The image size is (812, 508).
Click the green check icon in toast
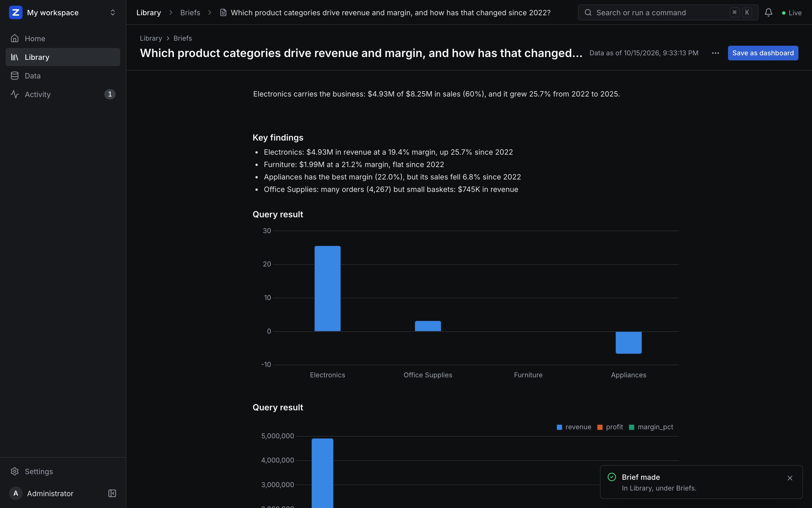[x=612, y=477]
